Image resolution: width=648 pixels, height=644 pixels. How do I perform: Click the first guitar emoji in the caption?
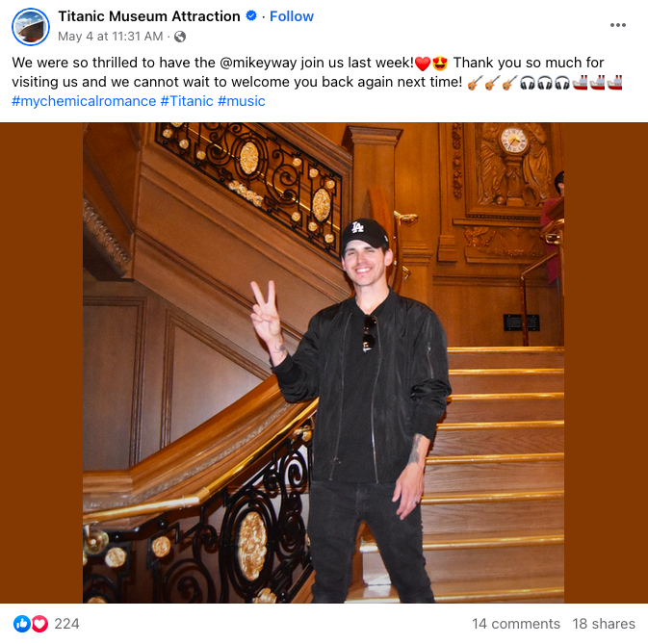[475, 83]
